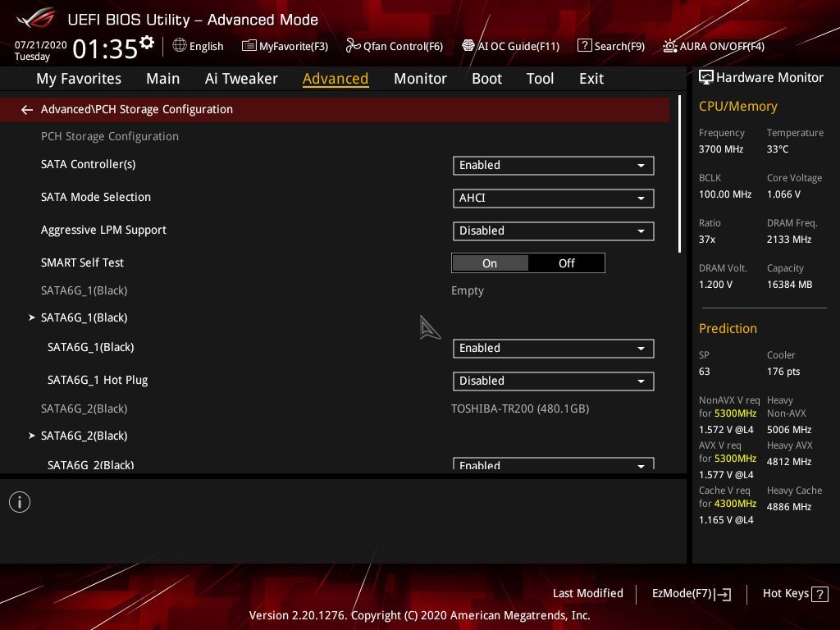This screenshot has width=840, height=630.
Task: Open Qfan Control fan icon
Action: click(x=353, y=46)
